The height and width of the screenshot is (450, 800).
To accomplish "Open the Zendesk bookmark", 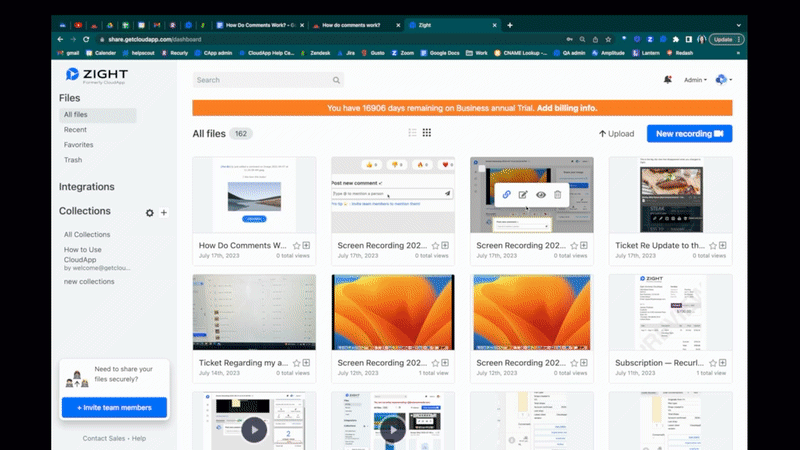I will (315, 53).
